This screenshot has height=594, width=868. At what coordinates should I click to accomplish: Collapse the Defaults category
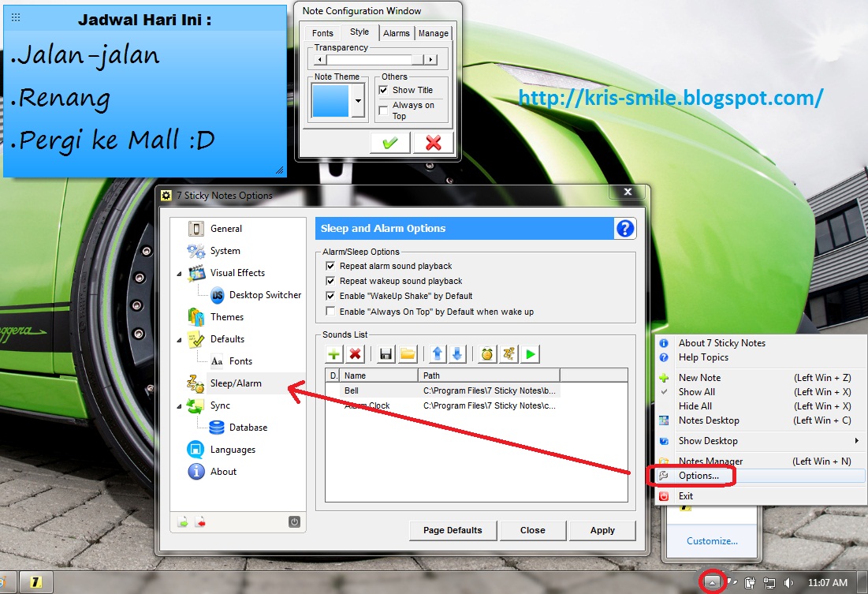(x=177, y=339)
